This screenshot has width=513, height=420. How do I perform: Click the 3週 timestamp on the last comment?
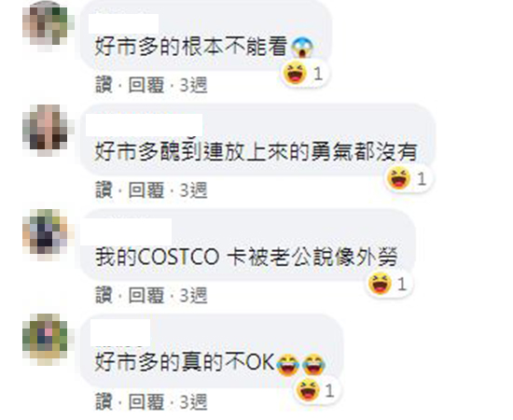point(194,401)
